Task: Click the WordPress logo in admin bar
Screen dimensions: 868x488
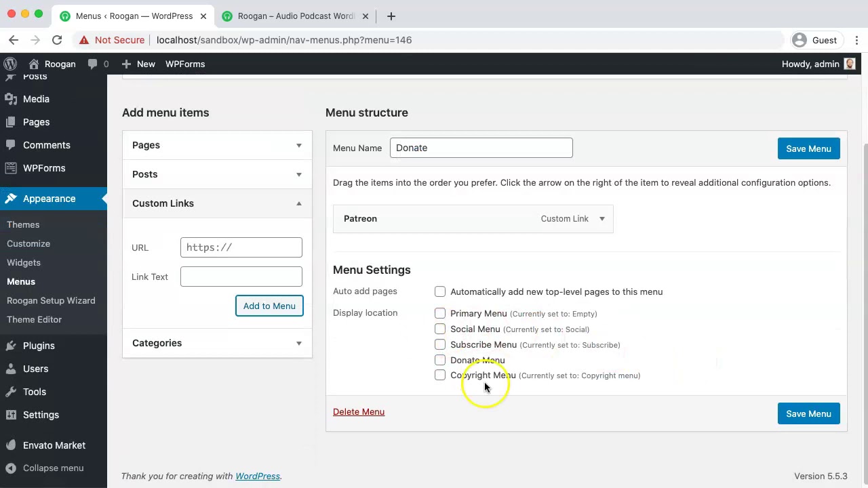Action: coord(10,64)
